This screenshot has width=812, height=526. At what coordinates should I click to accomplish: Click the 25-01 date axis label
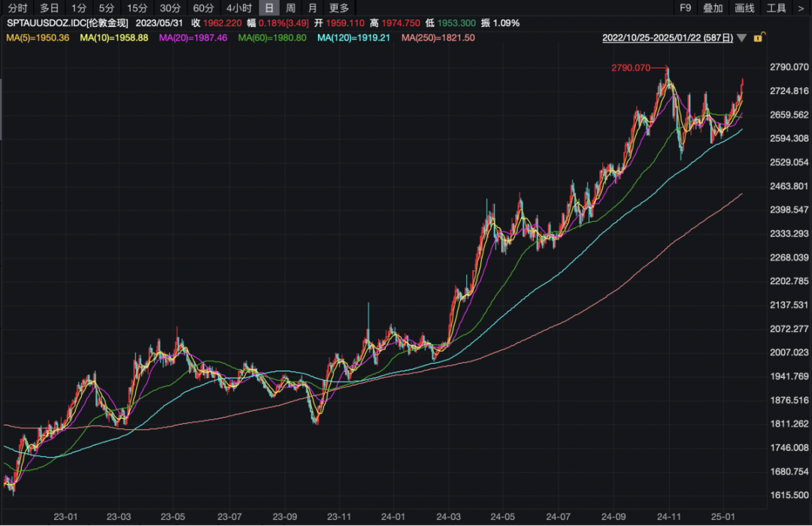tap(723, 516)
